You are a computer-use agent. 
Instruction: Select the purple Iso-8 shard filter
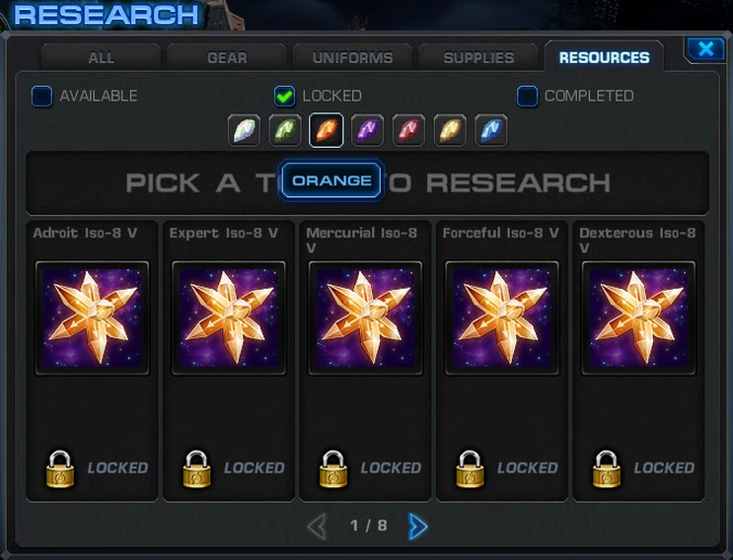(x=367, y=130)
